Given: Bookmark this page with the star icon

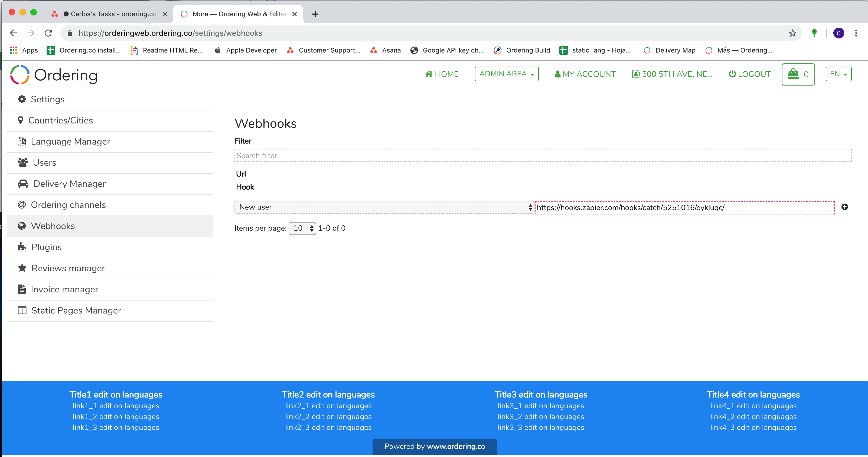Looking at the screenshot, I should pyautogui.click(x=792, y=33).
